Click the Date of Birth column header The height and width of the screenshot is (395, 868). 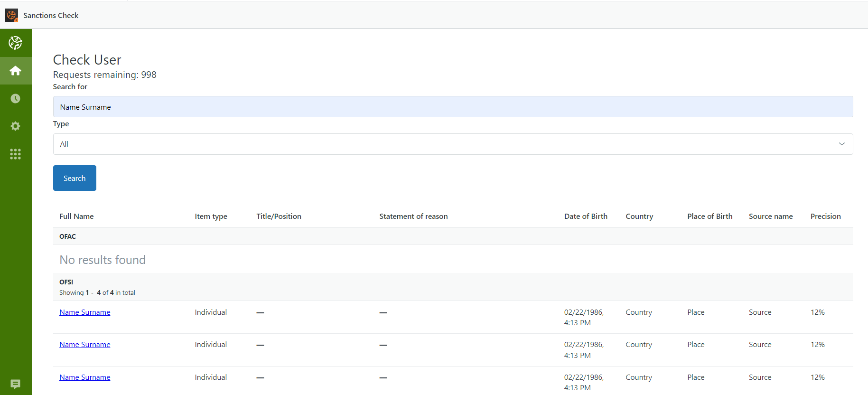pos(586,216)
